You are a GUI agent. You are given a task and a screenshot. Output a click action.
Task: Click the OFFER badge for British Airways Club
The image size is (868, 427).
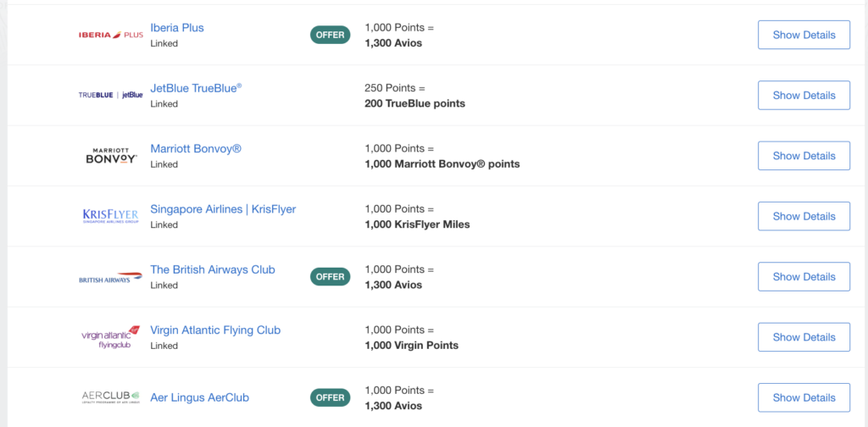click(x=330, y=276)
